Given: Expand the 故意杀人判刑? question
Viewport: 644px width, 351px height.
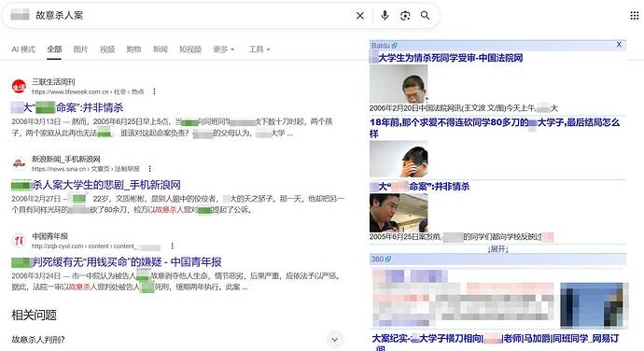Looking at the screenshot, I should tap(334, 340).
